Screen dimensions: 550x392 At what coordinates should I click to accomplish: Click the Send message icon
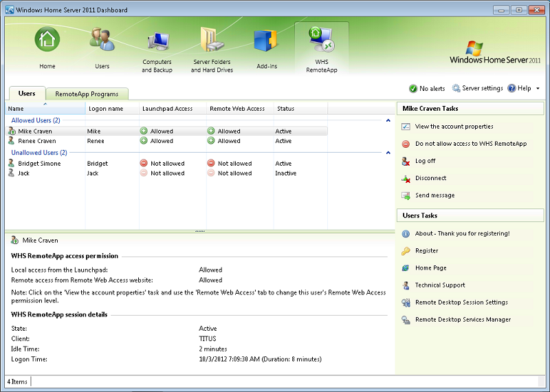[406, 195]
